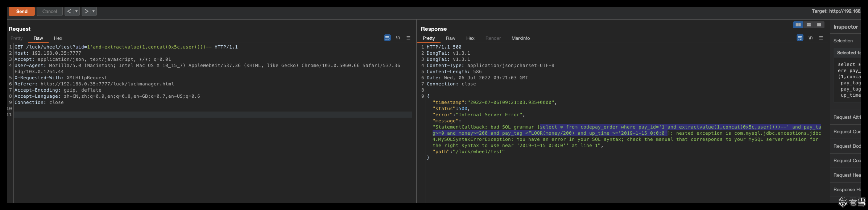Switch Response view to Raw tab

click(450, 38)
